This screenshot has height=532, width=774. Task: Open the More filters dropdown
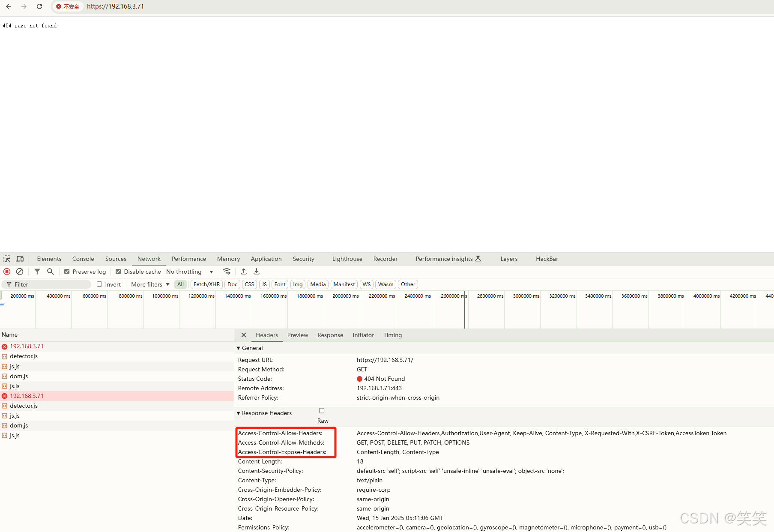pyautogui.click(x=150, y=284)
